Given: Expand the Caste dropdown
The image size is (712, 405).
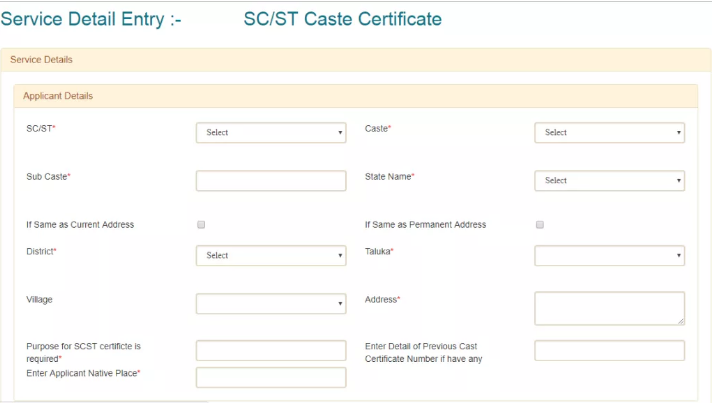Looking at the screenshot, I should pos(609,132).
